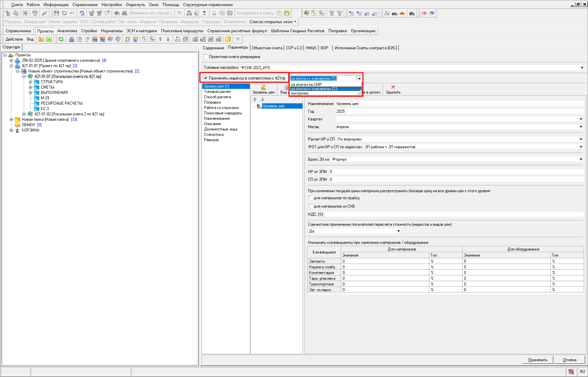Click the pink stacked books icon
This screenshot has height=377, width=588.
tap(424, 13)
